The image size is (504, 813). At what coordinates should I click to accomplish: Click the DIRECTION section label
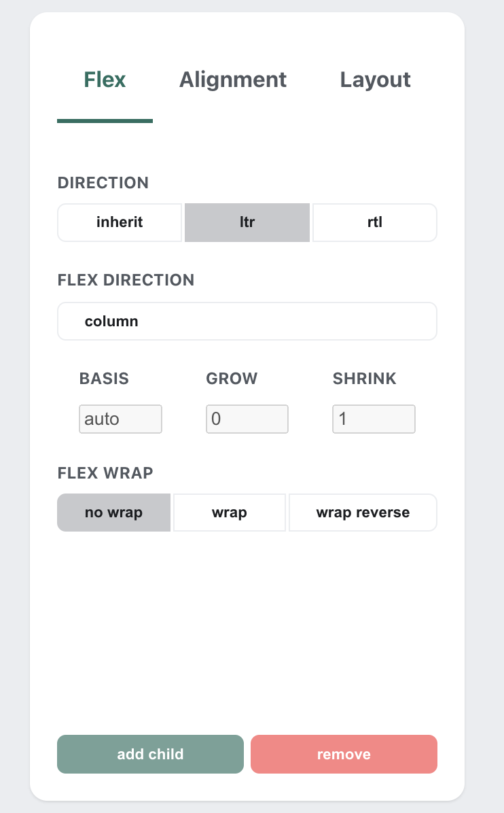pos(103,183)
